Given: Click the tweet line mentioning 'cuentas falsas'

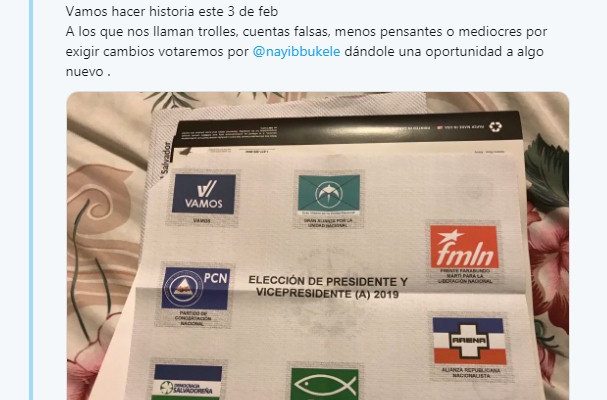Looking at the screenshot, I should [306, 32].
